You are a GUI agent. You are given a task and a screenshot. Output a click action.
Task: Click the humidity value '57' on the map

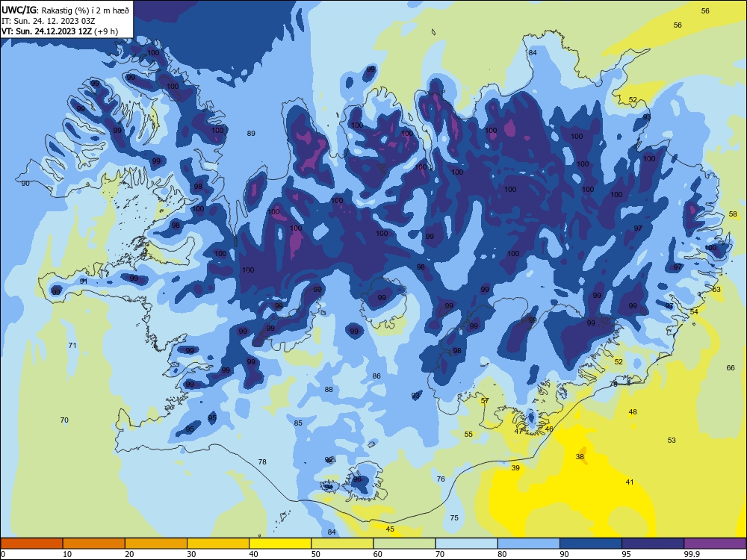[485, 401]
